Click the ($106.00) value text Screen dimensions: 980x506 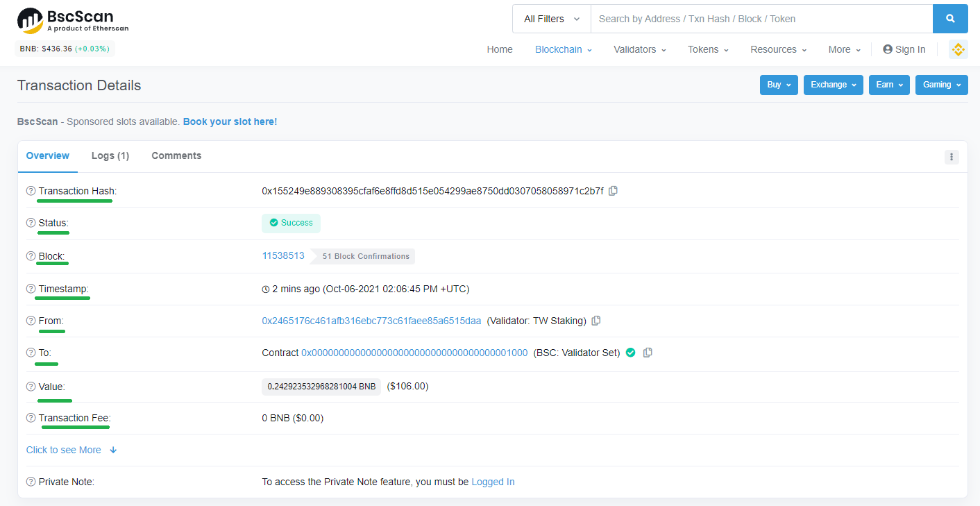407,386
